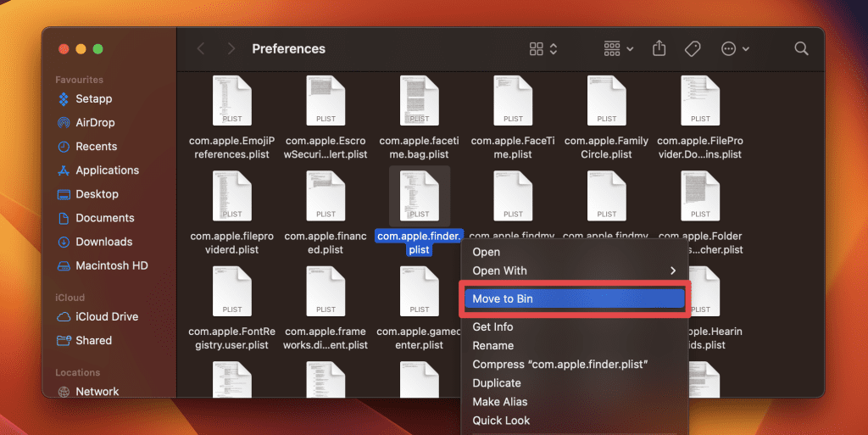Screen dimensions: 868x435
Task: Click the com.apple.finder.plist filename label
Action: pos(419,243)
